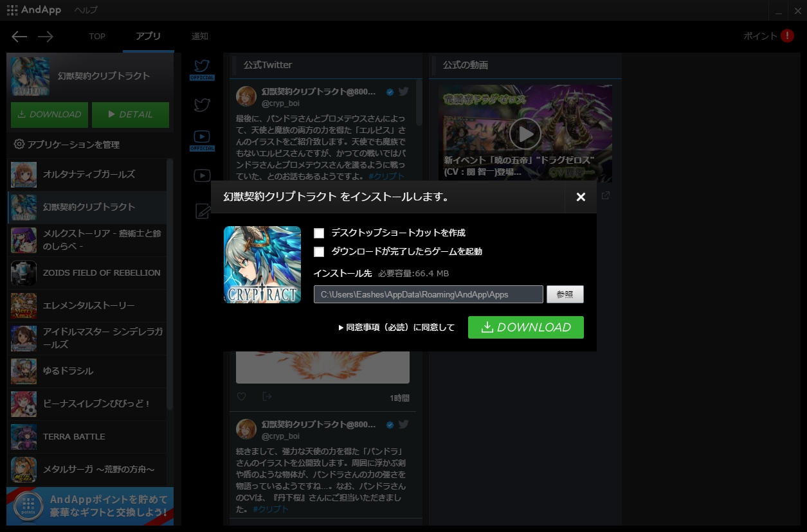Enable ダウンロードが完了したらゲームを起動 checkbox
Image resolution: width=807 pixels, height=532 pixels.
coord(319,252)
